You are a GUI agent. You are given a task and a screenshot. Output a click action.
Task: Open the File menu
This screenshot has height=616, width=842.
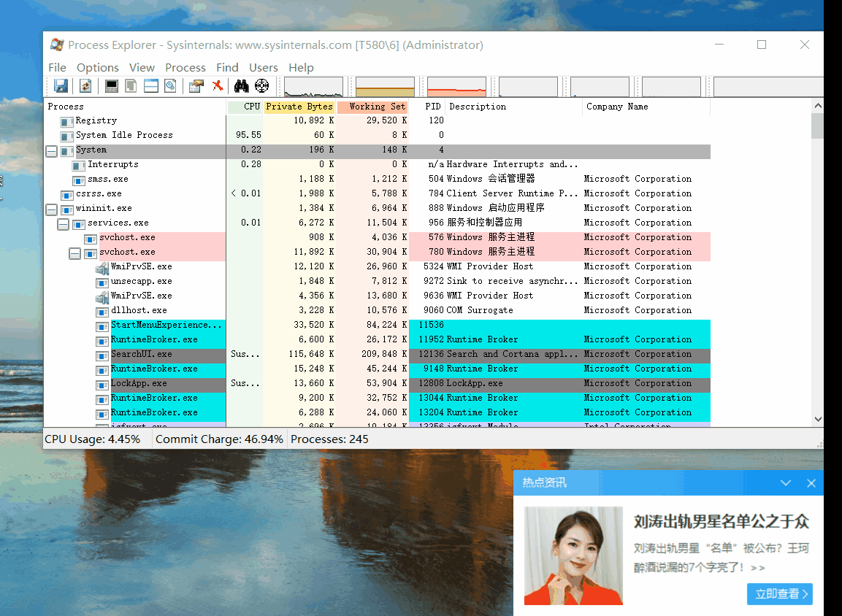[x=58, y=68]
